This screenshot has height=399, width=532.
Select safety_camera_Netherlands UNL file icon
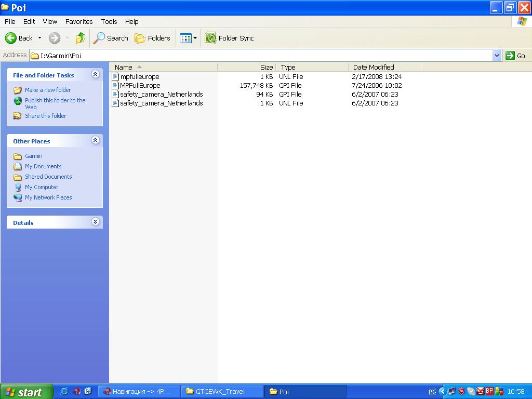pos(115,103)
